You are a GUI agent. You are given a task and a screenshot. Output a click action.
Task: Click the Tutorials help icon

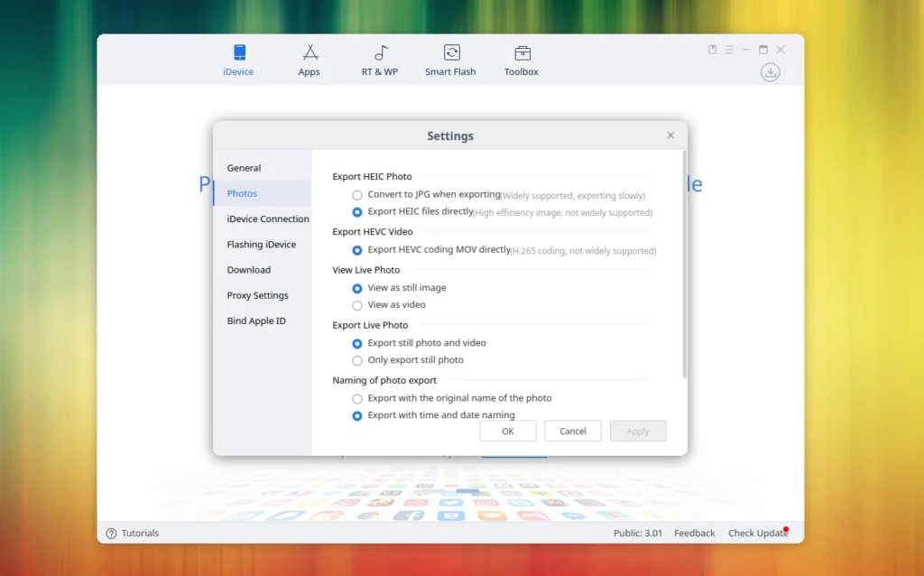(x=110, y=533)
